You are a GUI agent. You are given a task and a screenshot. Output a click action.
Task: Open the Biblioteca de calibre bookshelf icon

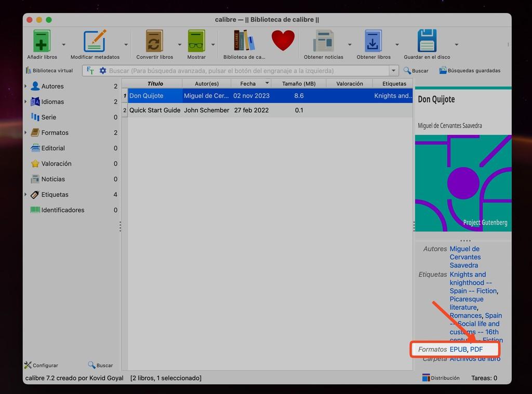click(244, 40)
